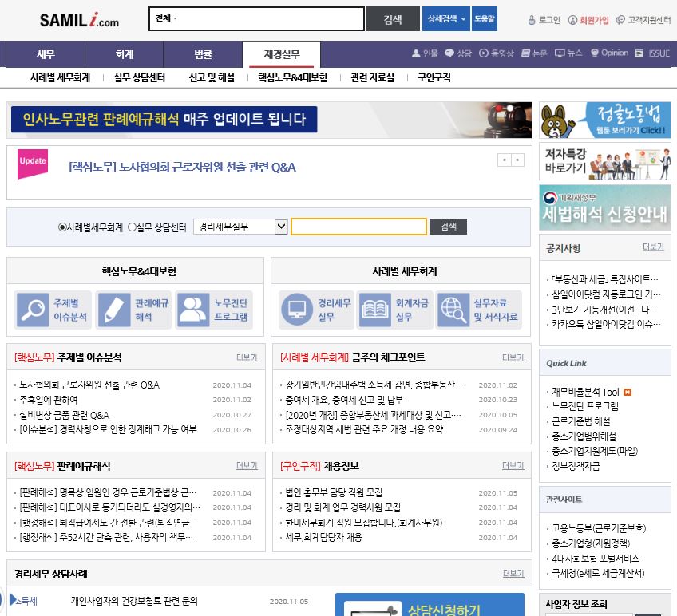Click next arrow in Update banner
677x616 pixels.
tap(517, 160)
